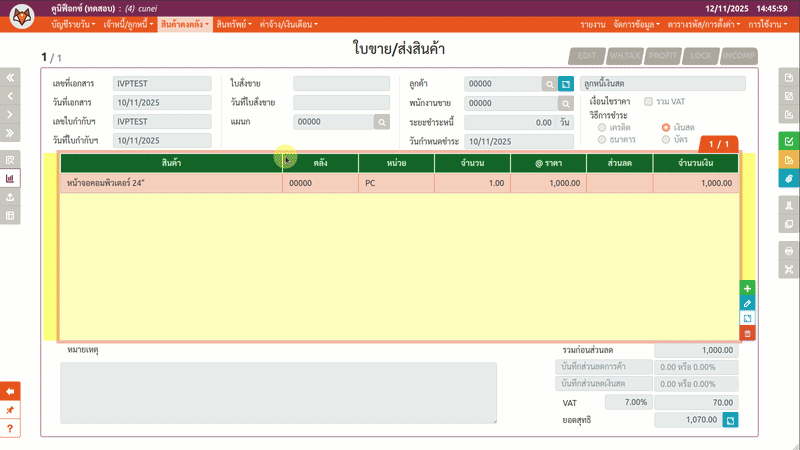Click the green add item row icon
This screenshot has width=800, height=450.
coord(748,288)
